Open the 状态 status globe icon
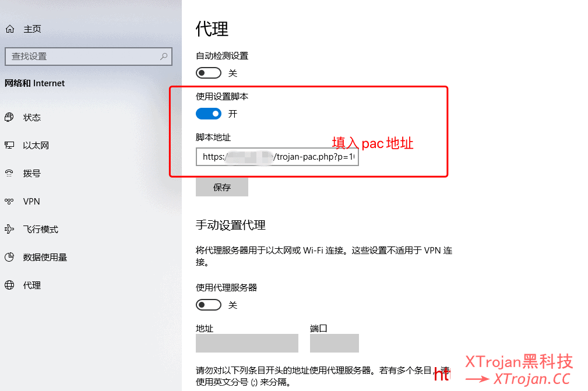This screenshot has width=588, height=391. tap(9, 117)
